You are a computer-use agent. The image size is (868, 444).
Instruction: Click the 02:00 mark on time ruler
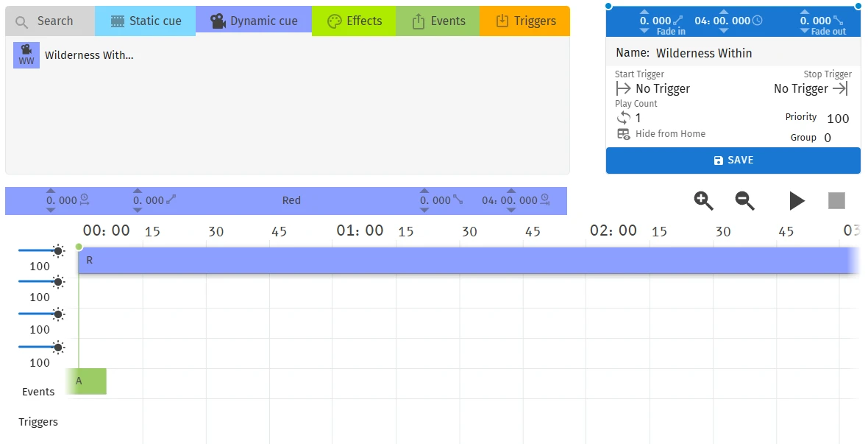click(x=613, y=230)
